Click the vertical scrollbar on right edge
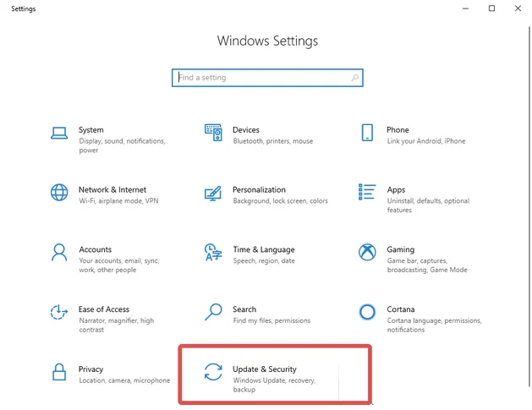532x410 pixels. point(529,206)
